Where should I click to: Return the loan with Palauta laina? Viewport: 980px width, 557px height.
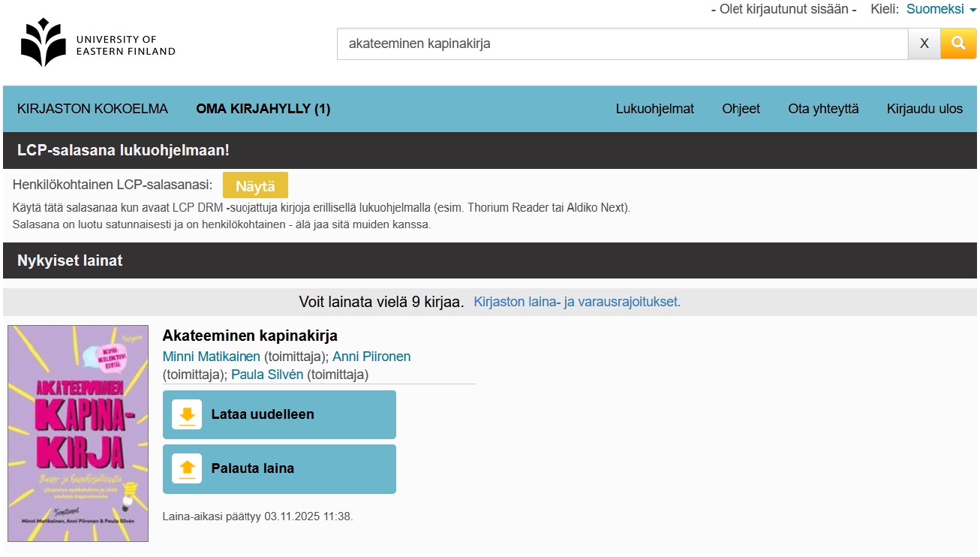(279, 468)
